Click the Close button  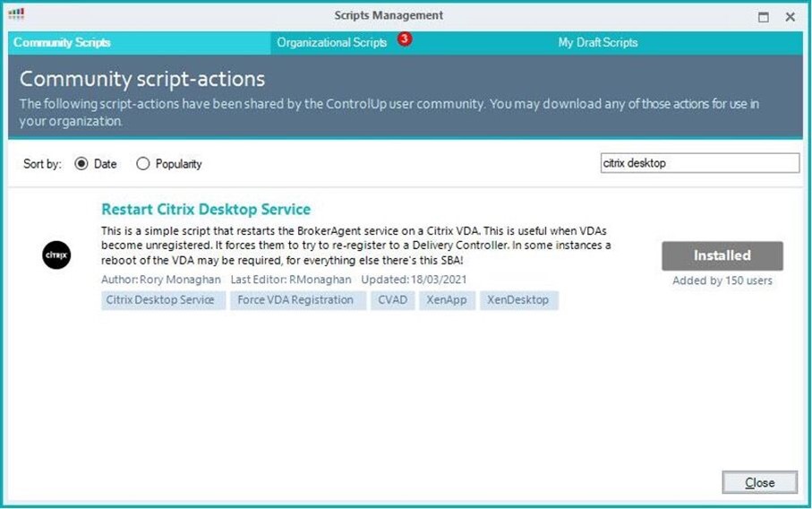[x=760, y=483]
